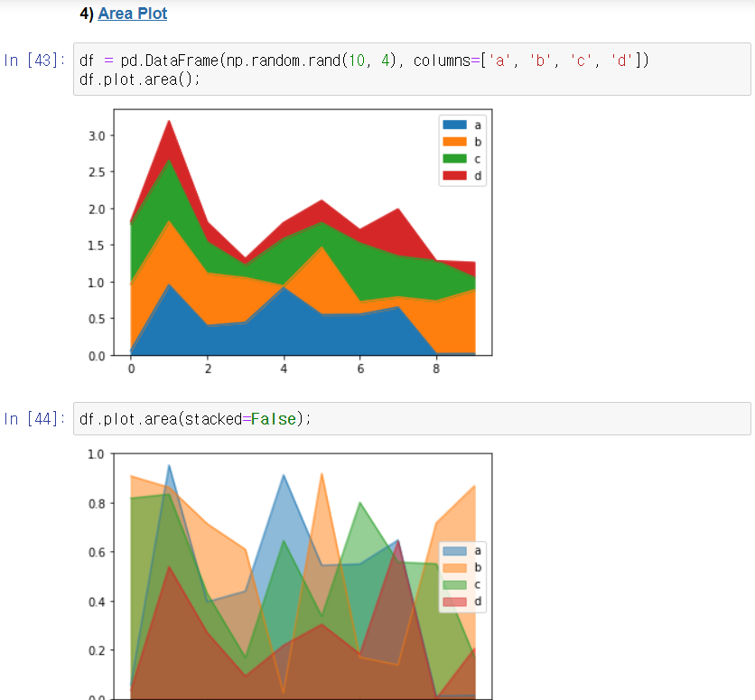The width and height of the screenshot is (755, 700).
Task: Click blue 'a' swatch in stacked chart legend
Action: pos(454,125)
